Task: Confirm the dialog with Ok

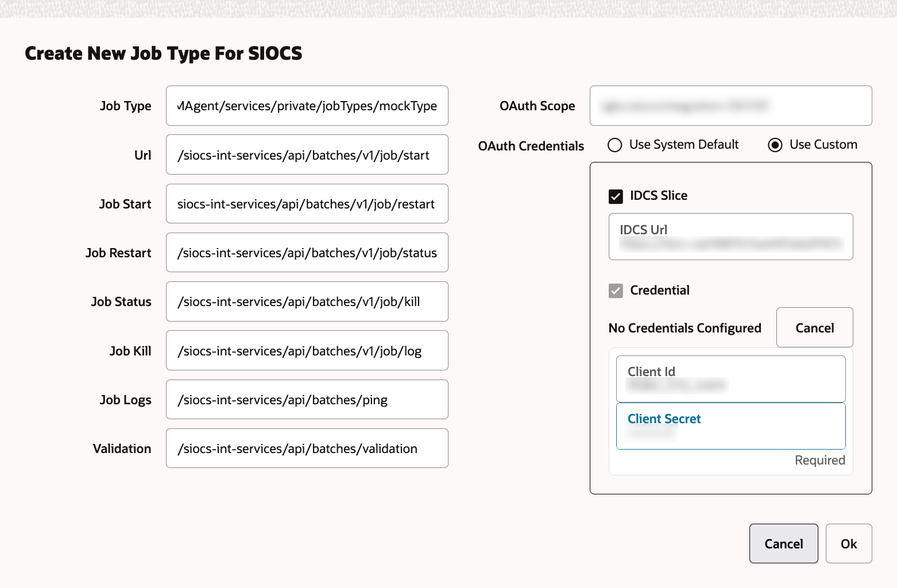Action: 849,543
